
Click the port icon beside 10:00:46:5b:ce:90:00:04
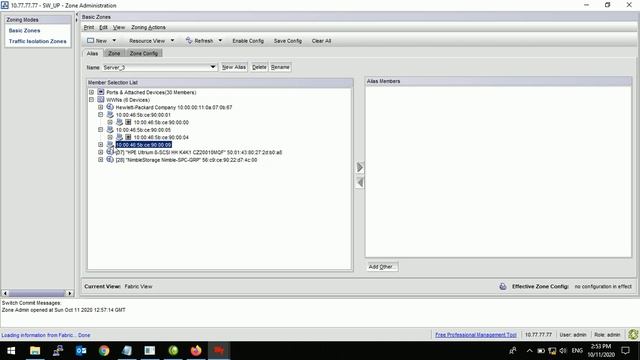pos(128,137)
